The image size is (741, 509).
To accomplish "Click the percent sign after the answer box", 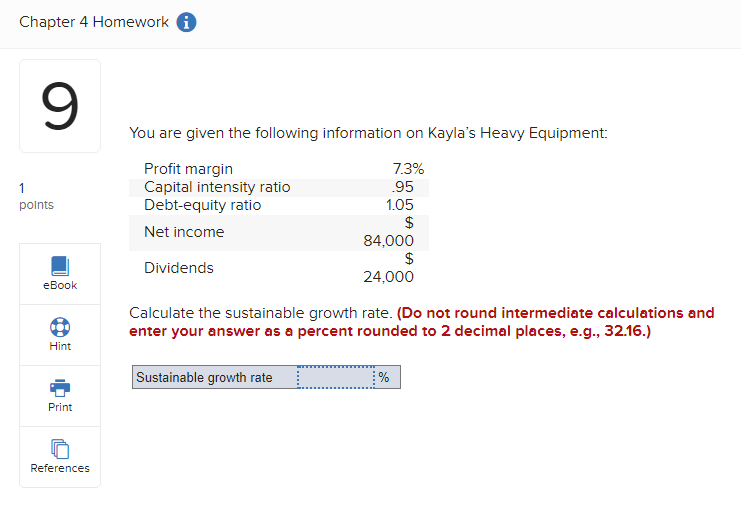I will pyautogui.click(x=384, y=377).
